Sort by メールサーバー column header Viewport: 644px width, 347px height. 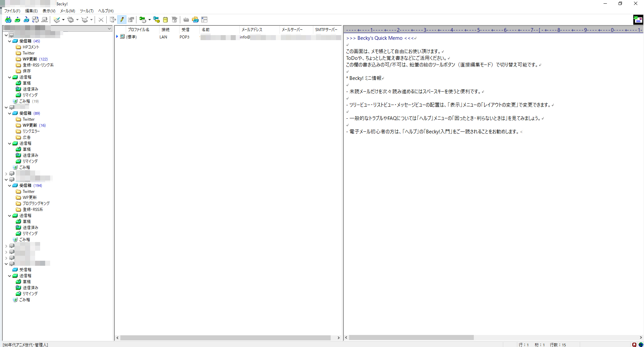point(296,29)
